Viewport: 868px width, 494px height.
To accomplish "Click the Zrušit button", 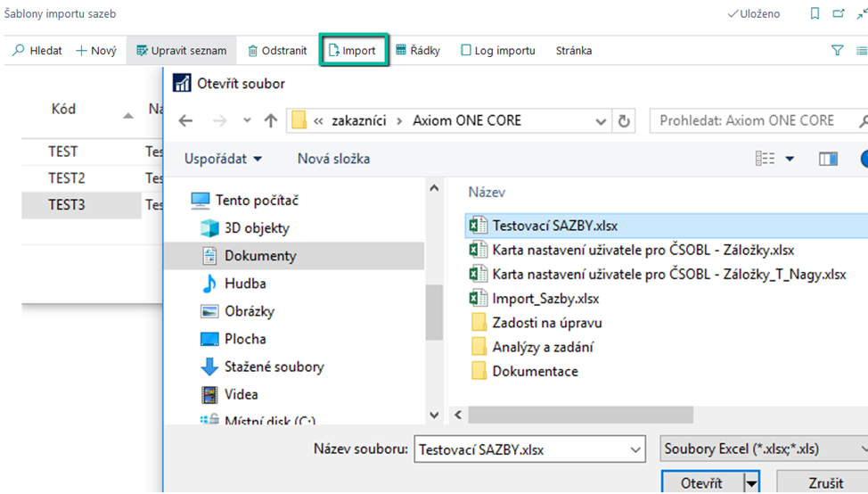I will click(825, 482).
